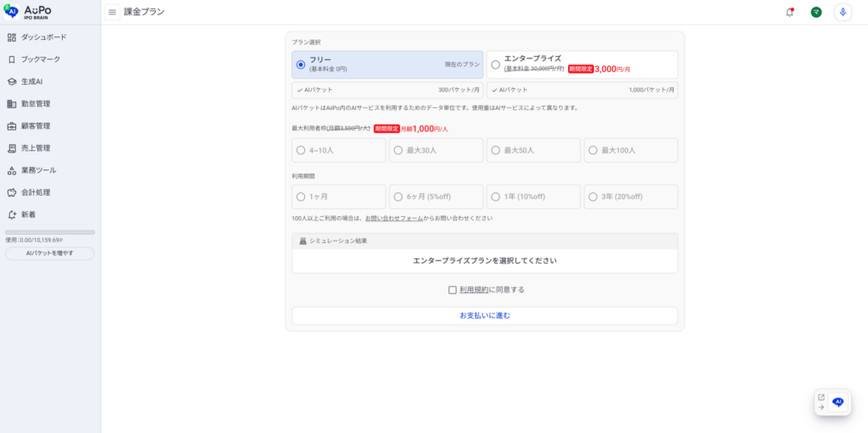The width and height of the screenshot is (868, 433).
Task: Click the hamburger menu icon
Action: 112,12
